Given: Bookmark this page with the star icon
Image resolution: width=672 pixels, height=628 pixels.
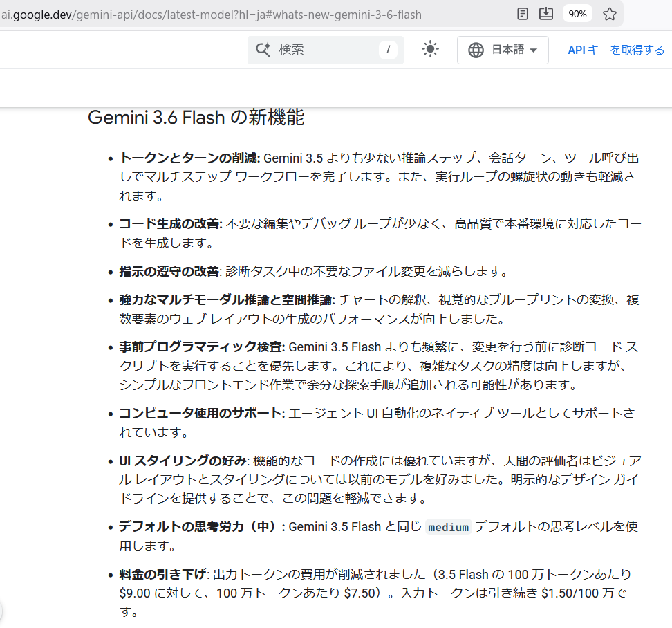Looking at the screenshot, I should (x=609, y=14).
